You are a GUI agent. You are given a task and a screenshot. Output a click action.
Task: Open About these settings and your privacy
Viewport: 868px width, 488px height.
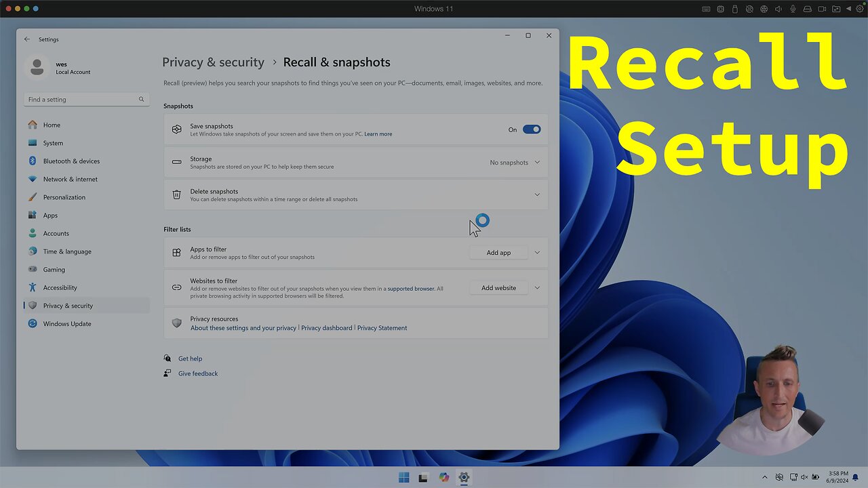point(243,328)
